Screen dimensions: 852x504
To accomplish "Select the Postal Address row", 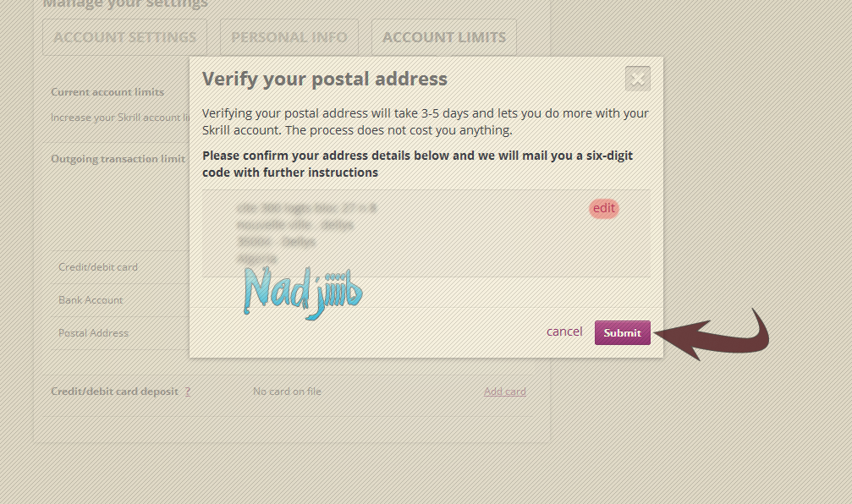I will pyautogui.click(x=93, y=333).
